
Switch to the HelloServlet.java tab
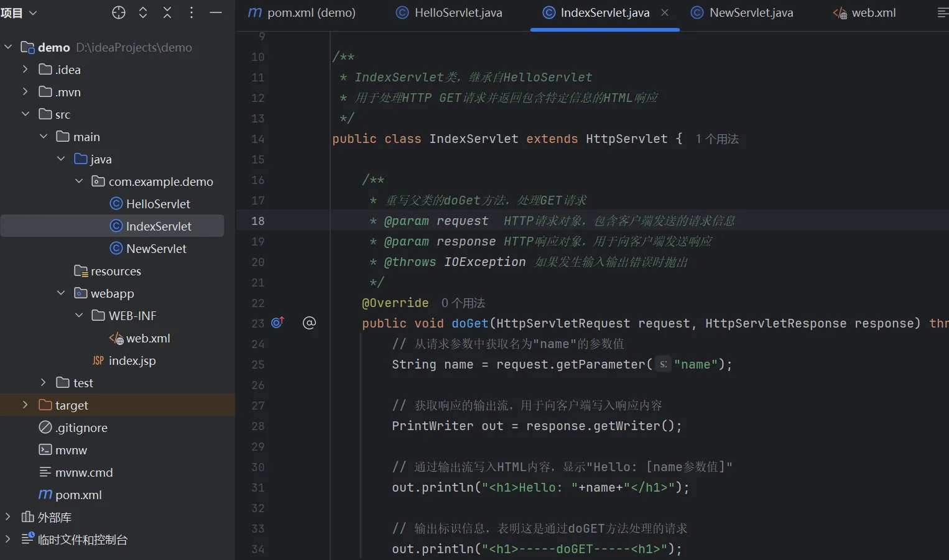pos(458,12)
